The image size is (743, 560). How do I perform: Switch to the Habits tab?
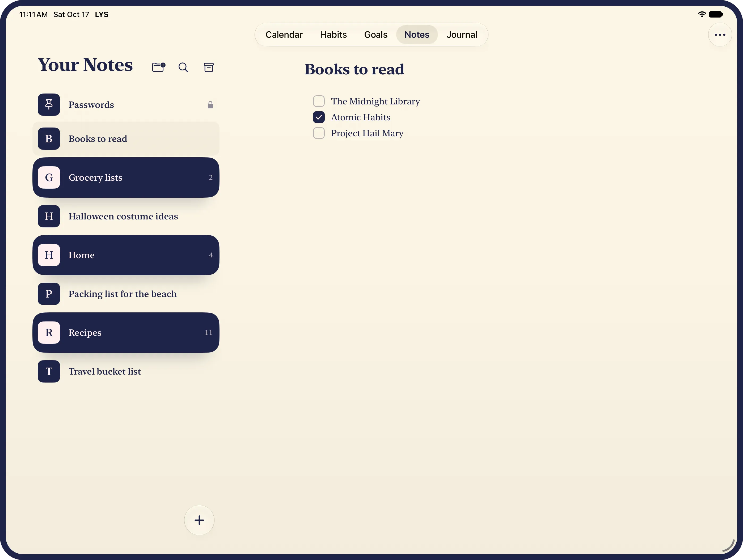point(333,35)
